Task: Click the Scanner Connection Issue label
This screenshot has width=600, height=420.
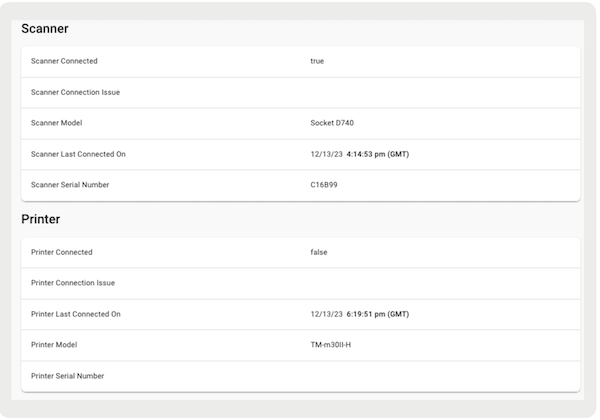Action: (75, 92)
